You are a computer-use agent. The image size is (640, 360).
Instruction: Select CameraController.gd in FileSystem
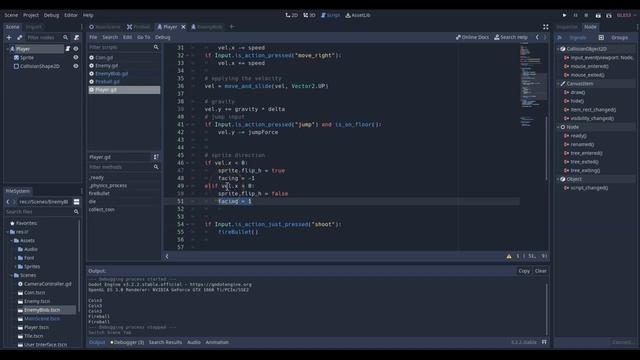(x=47, y=284)
